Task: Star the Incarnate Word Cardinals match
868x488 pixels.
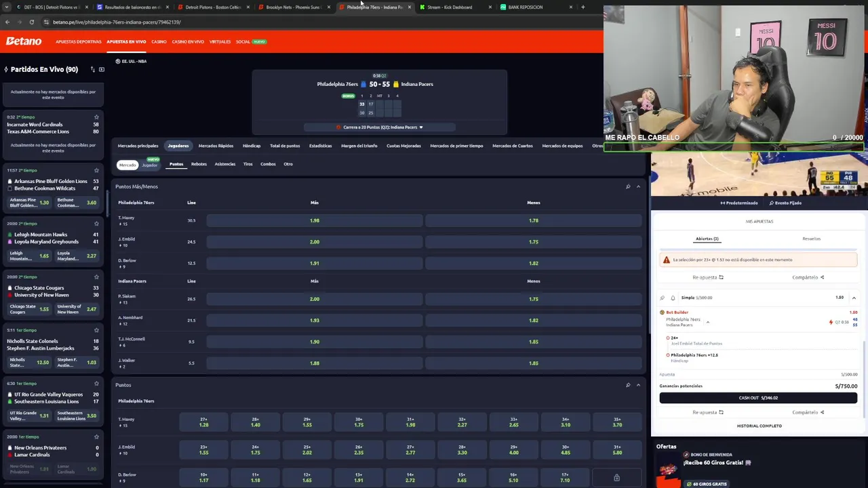Action: 96,117
